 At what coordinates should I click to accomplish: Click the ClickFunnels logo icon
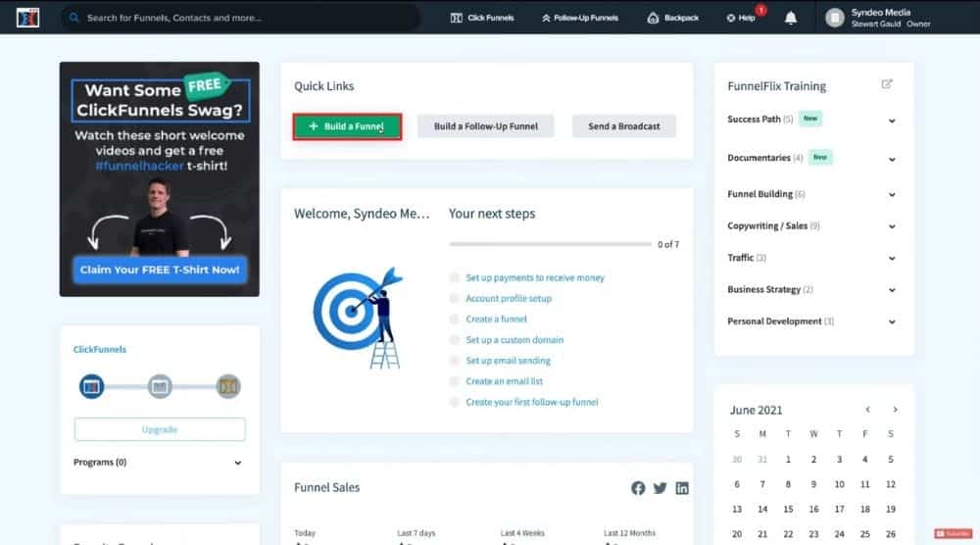[x=27, y=18]
